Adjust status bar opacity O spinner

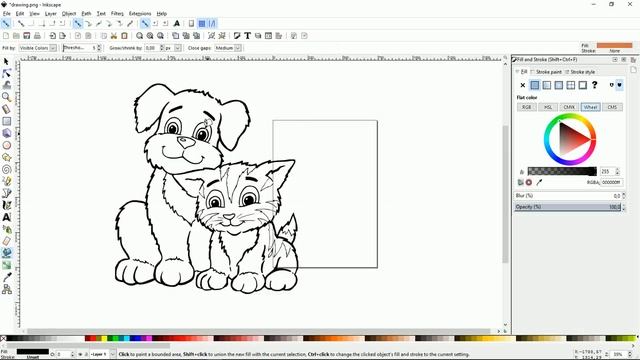(73, 354)
